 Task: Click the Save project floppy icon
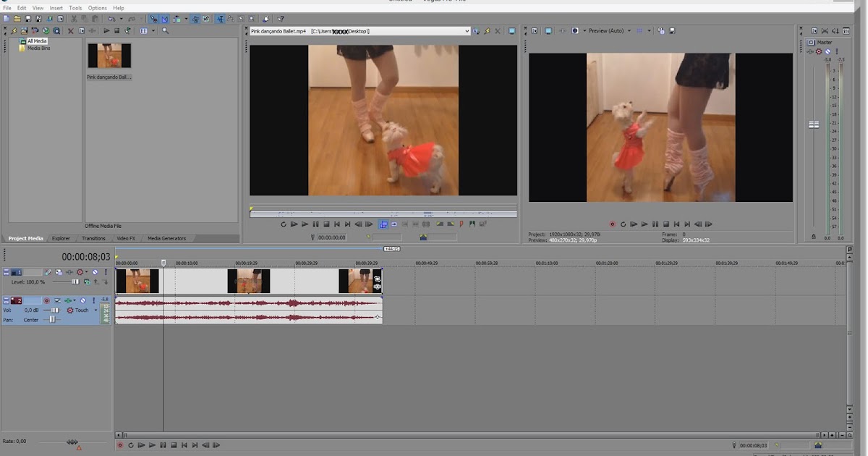pos(28,19)
